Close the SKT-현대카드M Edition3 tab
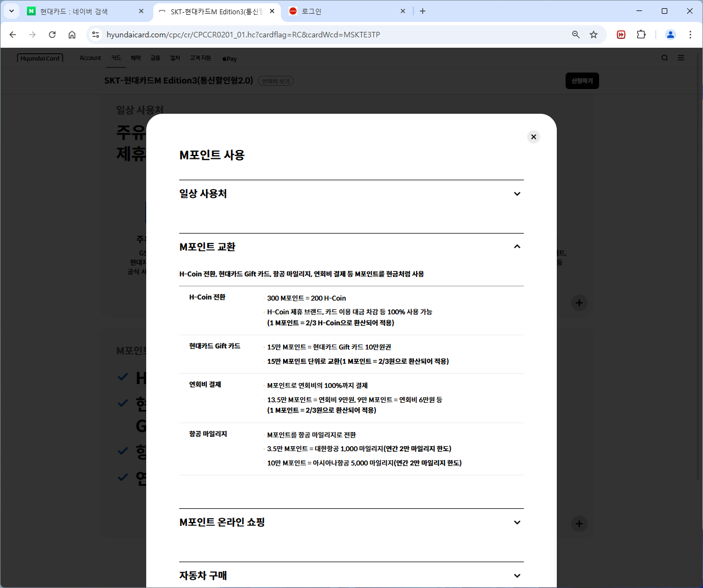703x588 pixels. 272,11
